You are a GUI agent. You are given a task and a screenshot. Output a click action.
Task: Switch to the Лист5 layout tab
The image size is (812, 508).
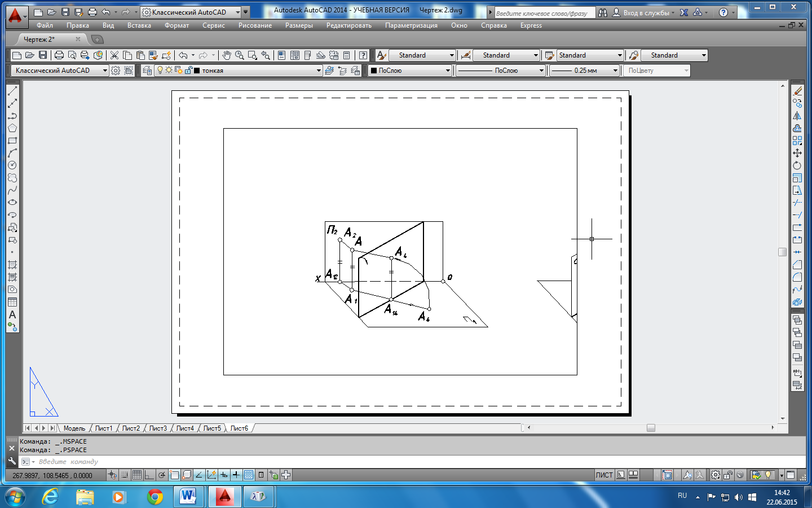tap(212, 428)
